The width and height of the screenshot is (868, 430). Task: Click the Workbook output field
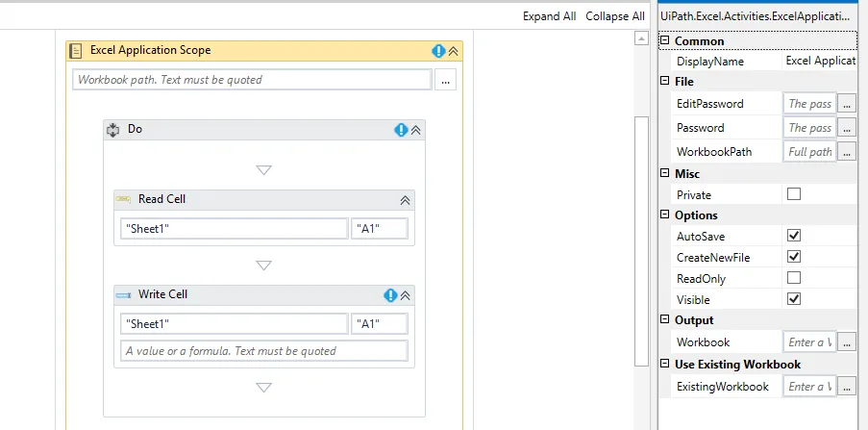click(810, 342)
